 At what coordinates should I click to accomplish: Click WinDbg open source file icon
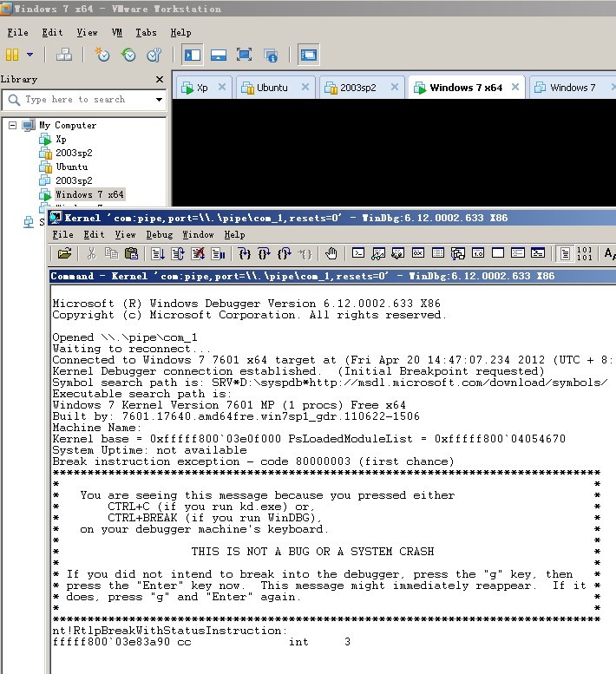pos(64,253)
